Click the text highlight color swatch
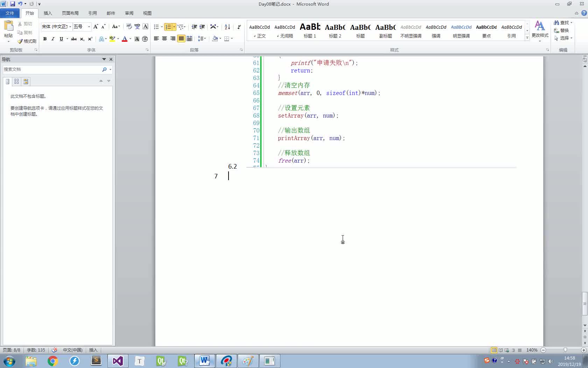588x368 pixels. tap(112, 39)
